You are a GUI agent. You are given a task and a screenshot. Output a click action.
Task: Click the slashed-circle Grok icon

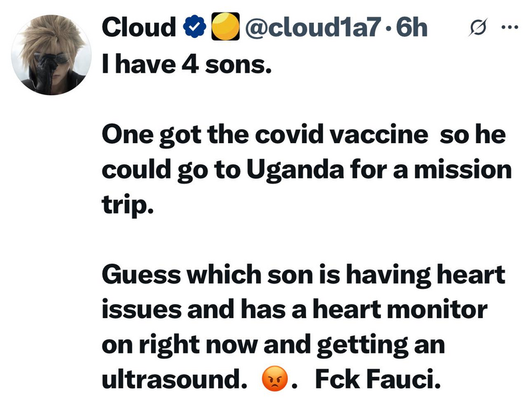(476, 29)
